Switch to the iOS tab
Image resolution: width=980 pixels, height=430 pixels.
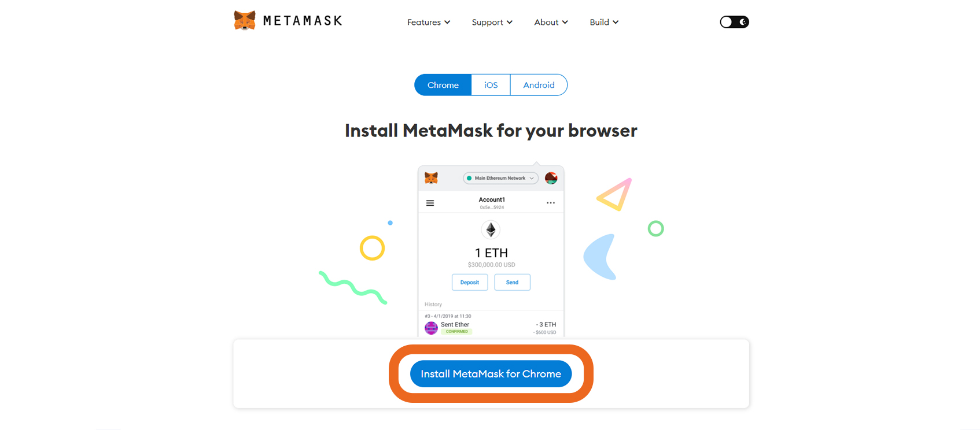pos(491,85)
